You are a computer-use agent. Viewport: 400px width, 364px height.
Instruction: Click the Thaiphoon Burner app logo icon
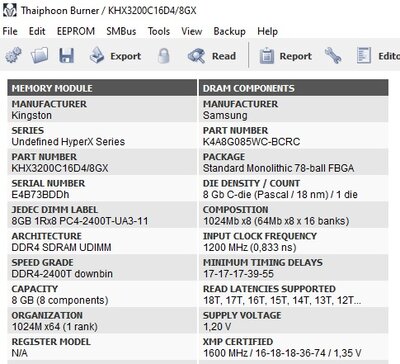coord(9,10)
